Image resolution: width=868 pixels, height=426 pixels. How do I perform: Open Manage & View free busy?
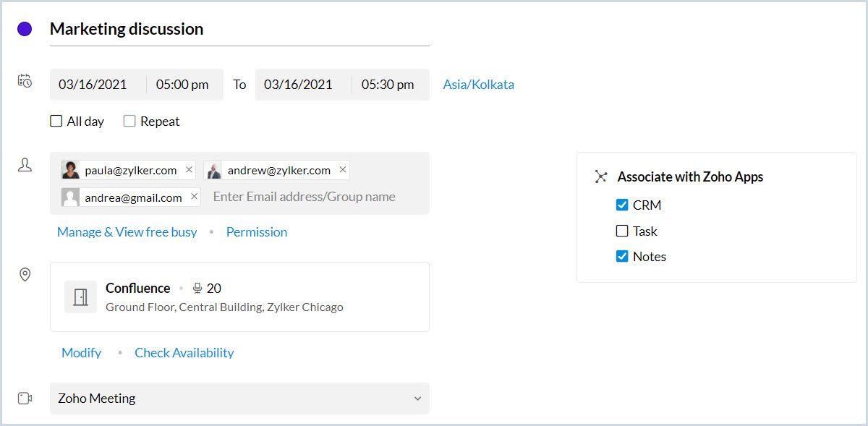coord(127,232)
